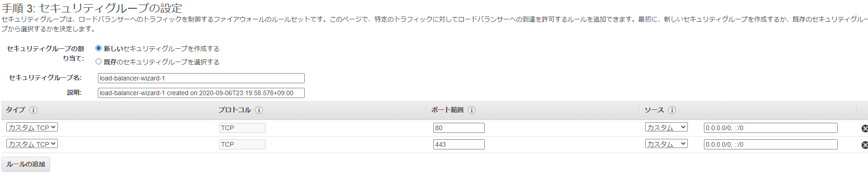Open カスタム TCP type dropdown for port 80 rule

click(32, 127)
